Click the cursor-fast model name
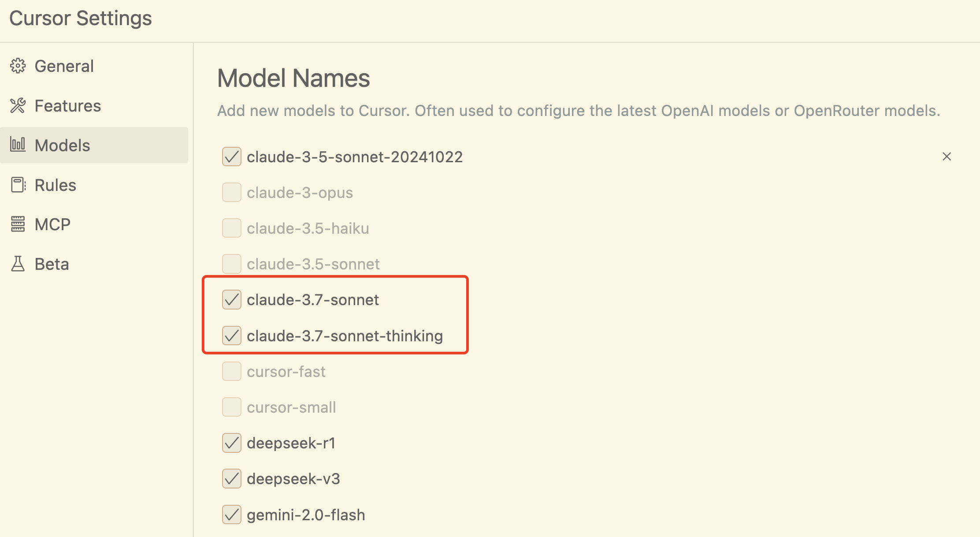Viewport: 980px width, 537px height. [286, 372]
